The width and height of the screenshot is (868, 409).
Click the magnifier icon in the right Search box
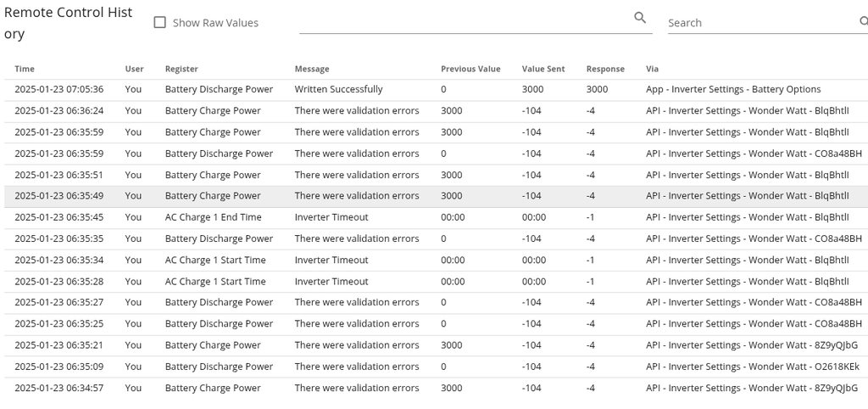[863, 22]
